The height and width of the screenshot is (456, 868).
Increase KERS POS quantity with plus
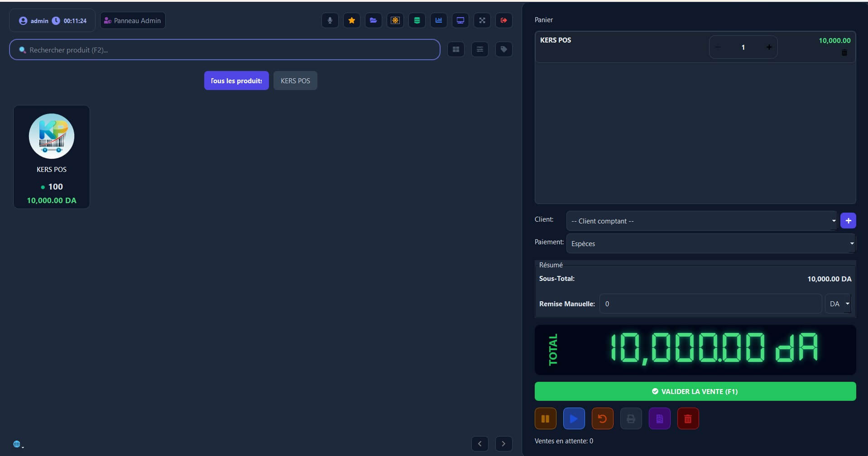click(x=768, y=47)
